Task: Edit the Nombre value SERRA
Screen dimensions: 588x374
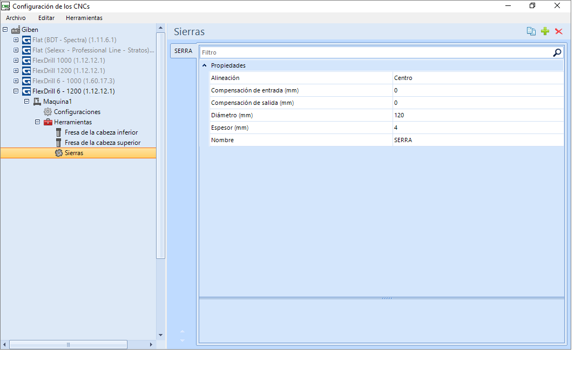Action: click(x=478, y=139)
